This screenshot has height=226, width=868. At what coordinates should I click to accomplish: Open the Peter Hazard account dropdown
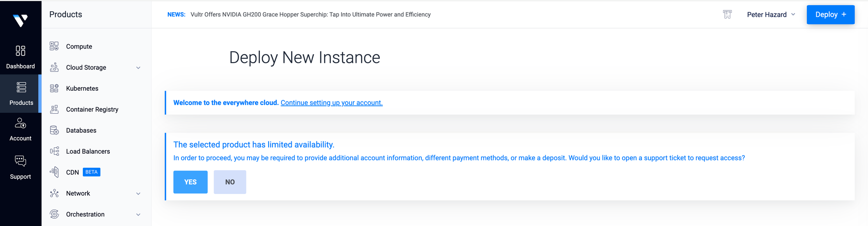coord(771,15)
